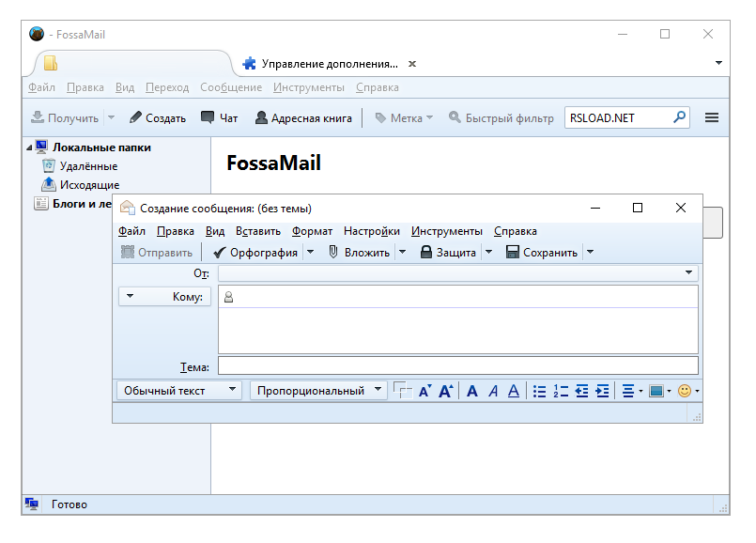Click the outdent icon
756x543 pixels.
pyautogui.click(x=582, y=391)
